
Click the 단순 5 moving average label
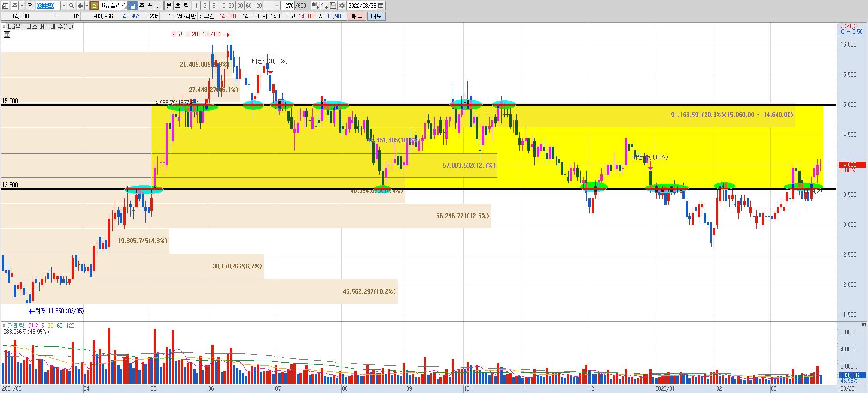click(36, 326)
